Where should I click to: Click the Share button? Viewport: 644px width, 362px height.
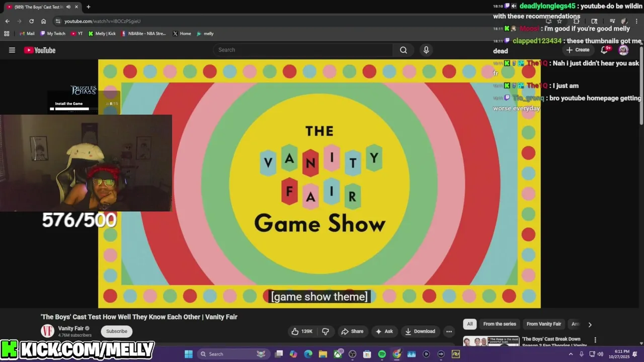[x=352, y=331]
